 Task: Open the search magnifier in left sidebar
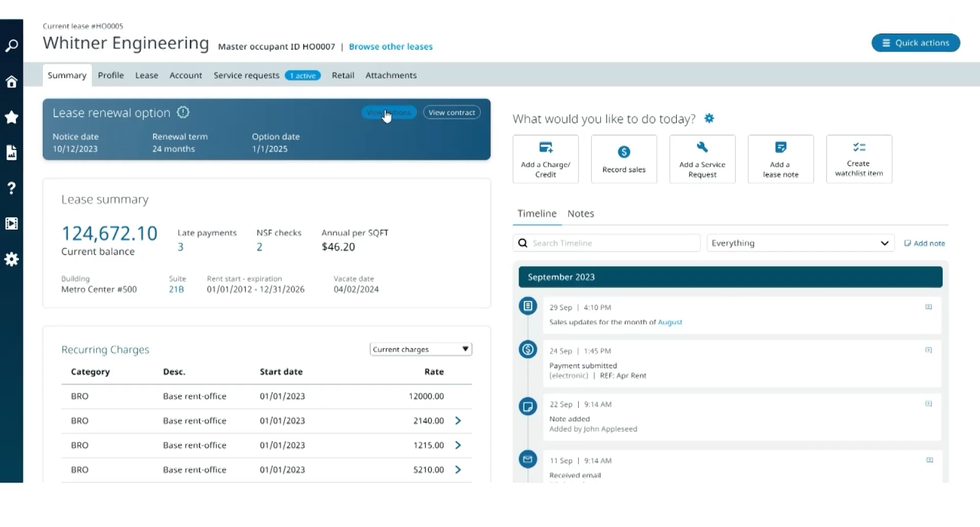12,46
